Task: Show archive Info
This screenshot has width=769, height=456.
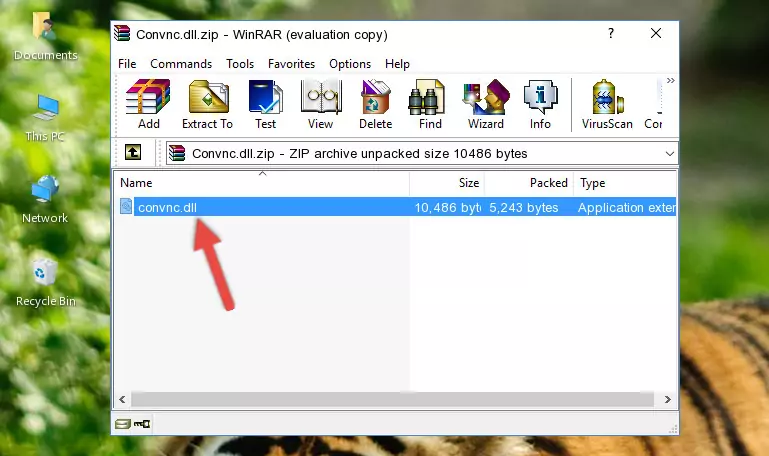Action: [x=540, y=104]
